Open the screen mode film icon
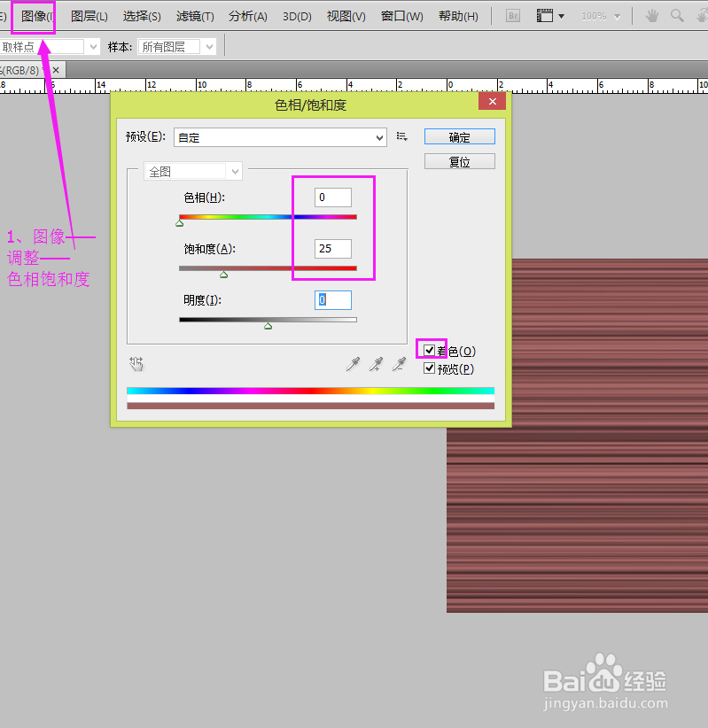 [x=544, y=16]
